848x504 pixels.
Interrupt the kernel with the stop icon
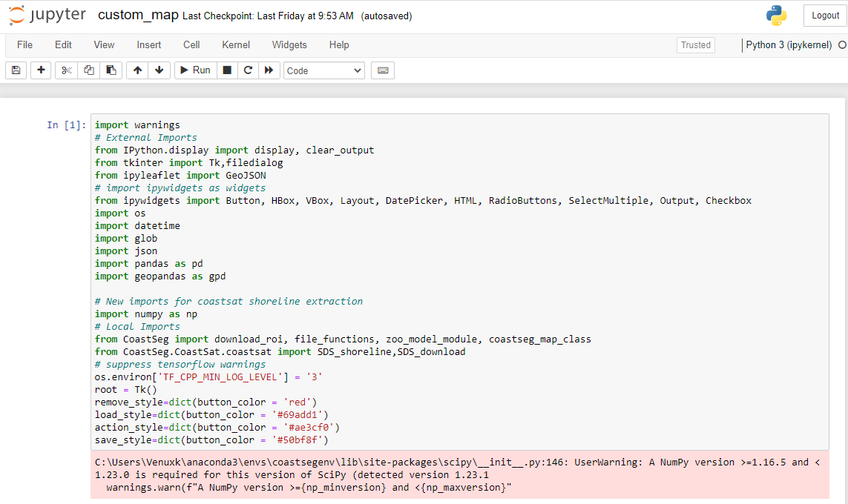pos(226,70)
